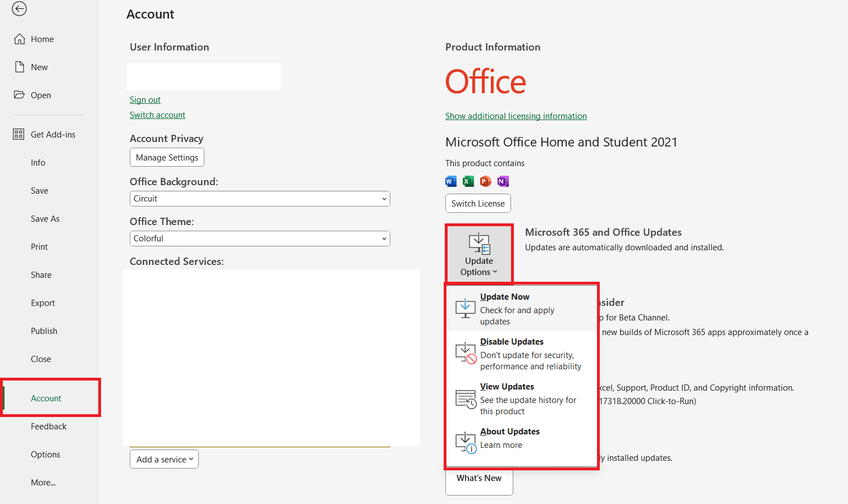Click the Open label in sidebar
848x504 pixels.
[x=41, y=95]
